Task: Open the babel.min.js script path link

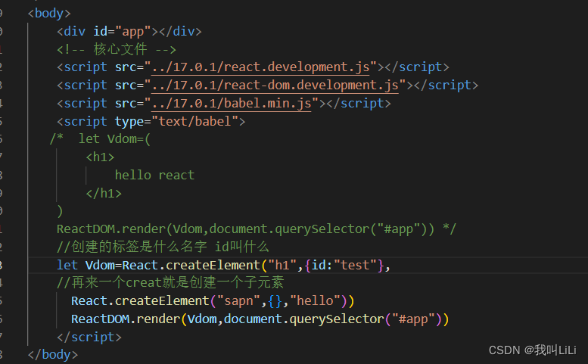Action: pyautogui.click(x=232, y=103)
